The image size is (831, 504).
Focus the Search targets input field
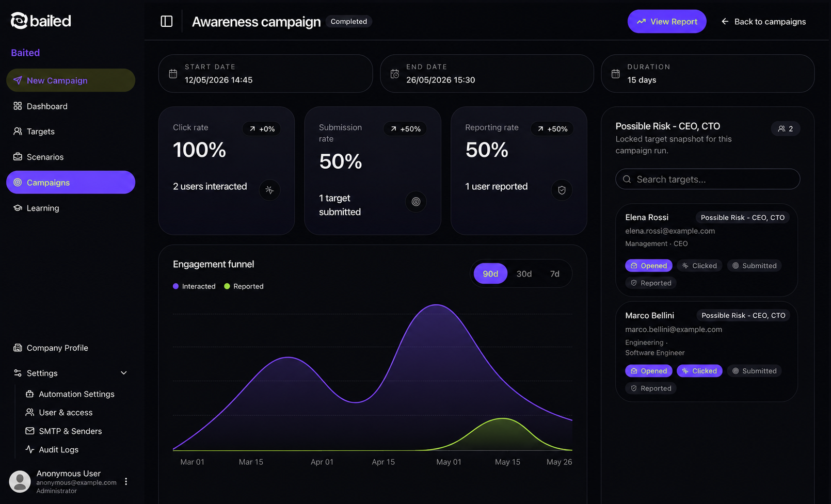(x=708, y=179)
